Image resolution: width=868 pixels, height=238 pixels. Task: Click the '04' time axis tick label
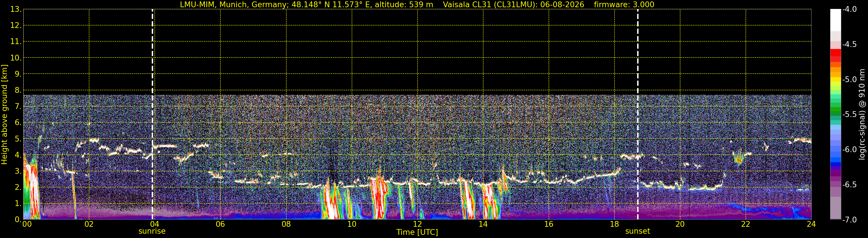155,224
